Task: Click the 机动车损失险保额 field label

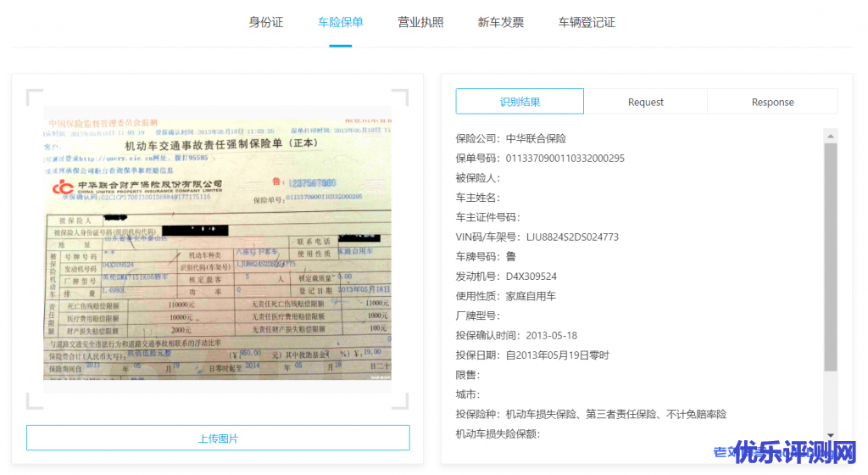Action: pyautogui.click(x=498, y=434)
